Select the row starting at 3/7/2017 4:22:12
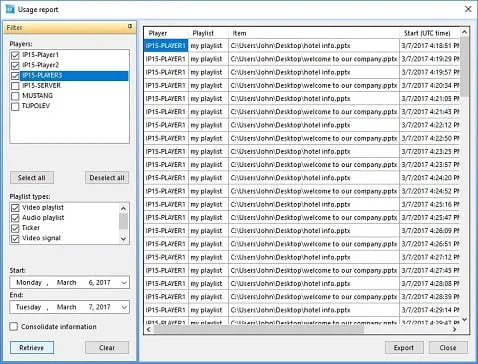This screenshot has width=478, height=364. click(x=302, y=125)
